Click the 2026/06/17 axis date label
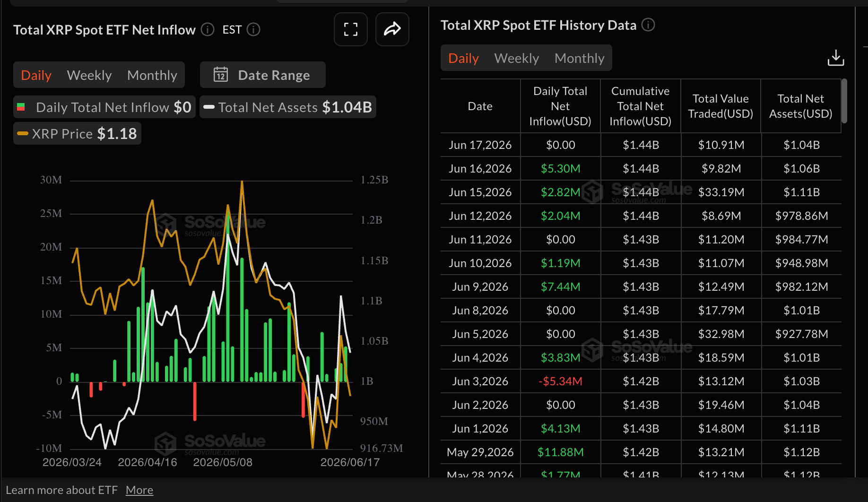Screen dimensions: 868x502 pos(350,462)
